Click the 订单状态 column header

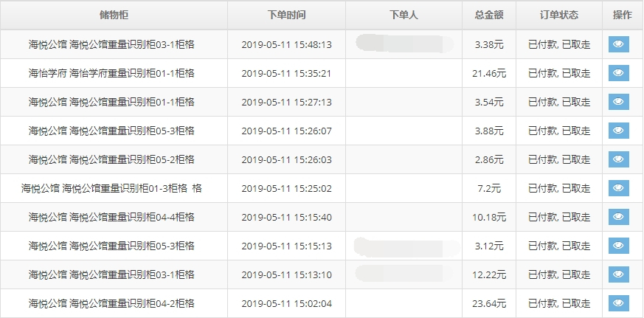point(559,15)
